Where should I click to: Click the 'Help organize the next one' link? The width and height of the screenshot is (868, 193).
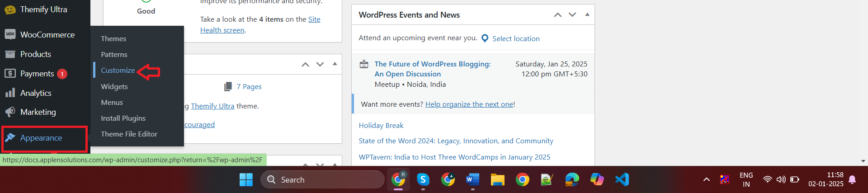point(469,104)
